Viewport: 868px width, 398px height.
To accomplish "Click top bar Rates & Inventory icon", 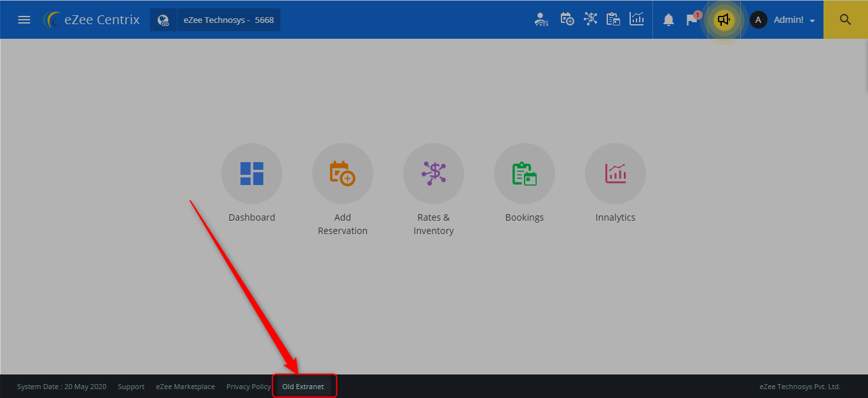I will click(x=591, y=19).
